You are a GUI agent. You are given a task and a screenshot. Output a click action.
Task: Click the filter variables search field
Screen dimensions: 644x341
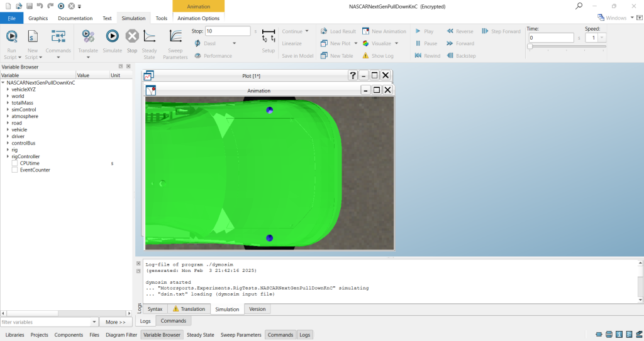tap(45, 322)
